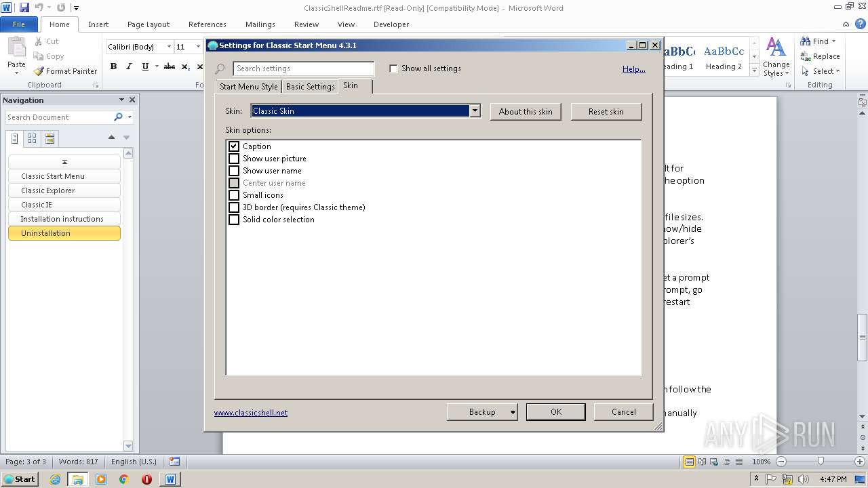Go to previous heading arrow in Navigation pane

coord(111,137)
